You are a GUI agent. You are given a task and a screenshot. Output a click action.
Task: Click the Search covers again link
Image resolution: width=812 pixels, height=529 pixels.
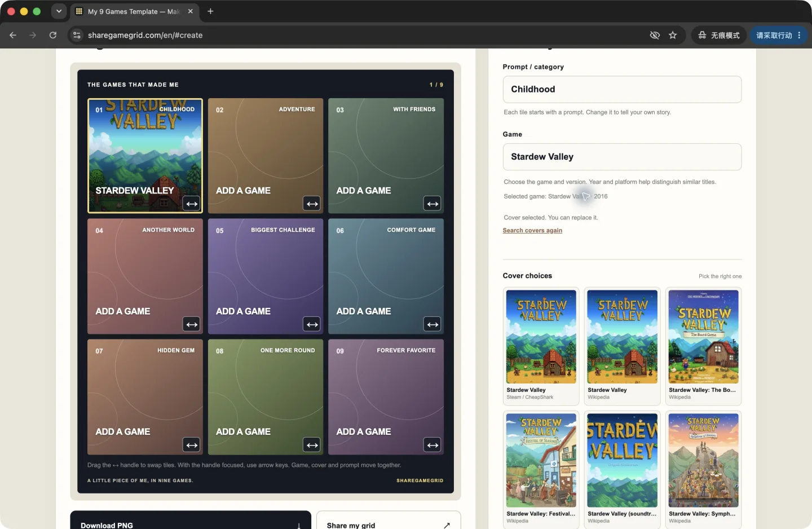pyautogui.click(x=532, y=230)
